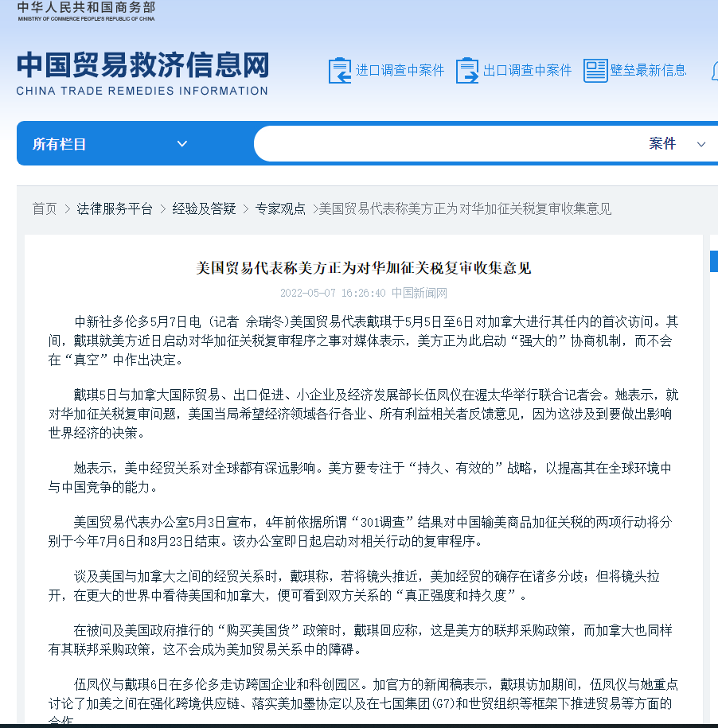Click the import investigation cases icon
Screen dimensions: 718x728
tap(339, 71)
